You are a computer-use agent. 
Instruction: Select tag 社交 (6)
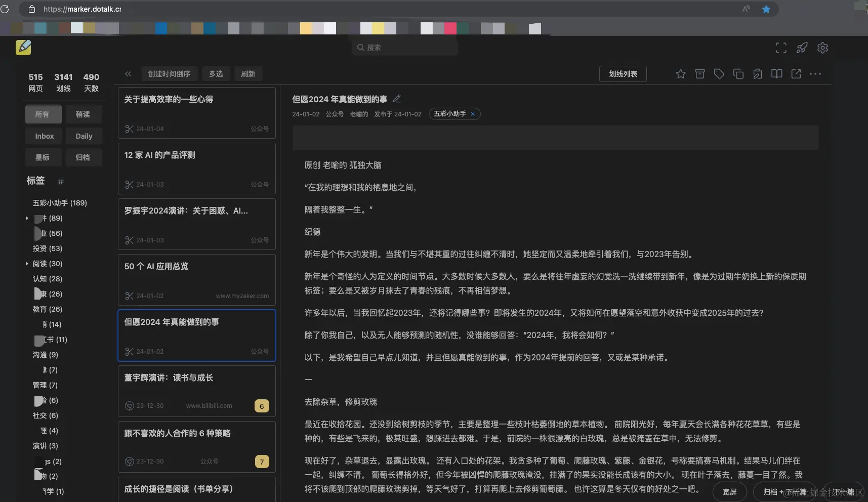tap(46, 415)
